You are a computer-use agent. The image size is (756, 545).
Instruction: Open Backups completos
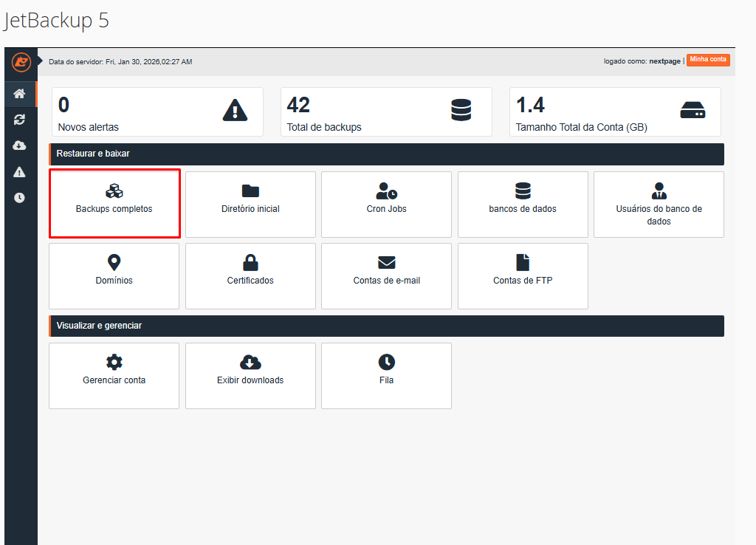[114, 204]
